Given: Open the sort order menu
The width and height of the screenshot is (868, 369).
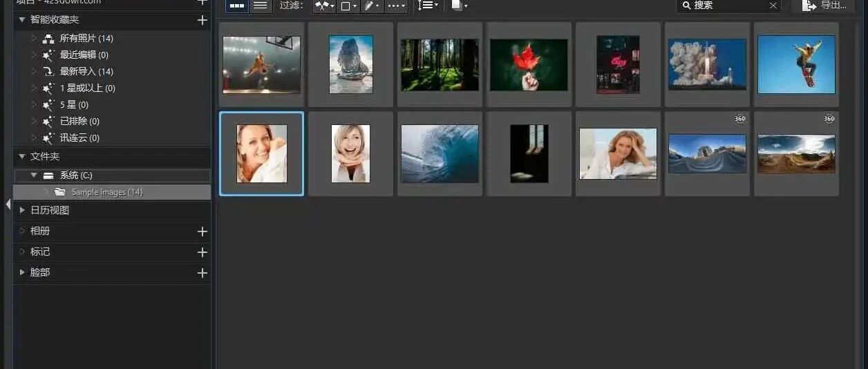Looking at the screenshot, I should pos(428,6).
